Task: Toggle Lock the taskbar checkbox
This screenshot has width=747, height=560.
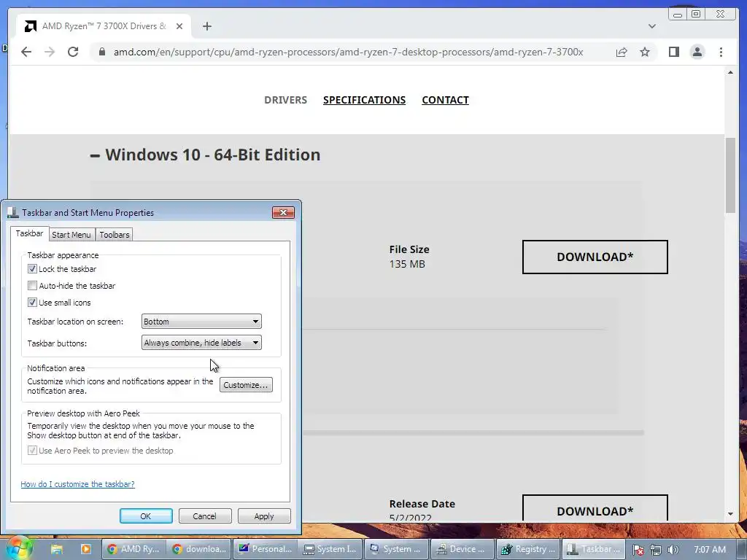Action: pos(32,269)
